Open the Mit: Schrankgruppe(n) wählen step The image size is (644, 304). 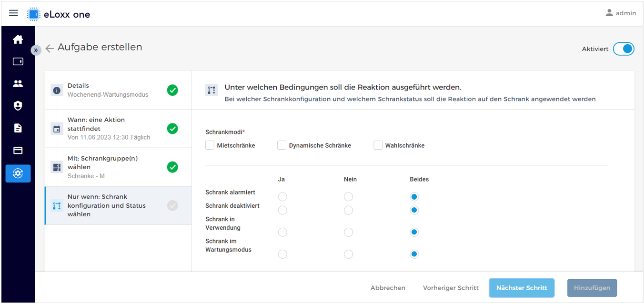click(x=118, y=167)
